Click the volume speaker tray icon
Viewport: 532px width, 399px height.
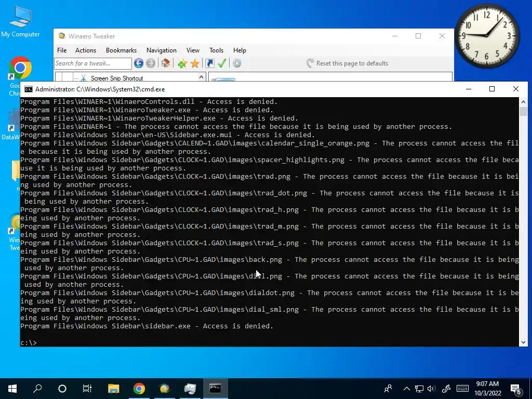[x=432, y=389]
